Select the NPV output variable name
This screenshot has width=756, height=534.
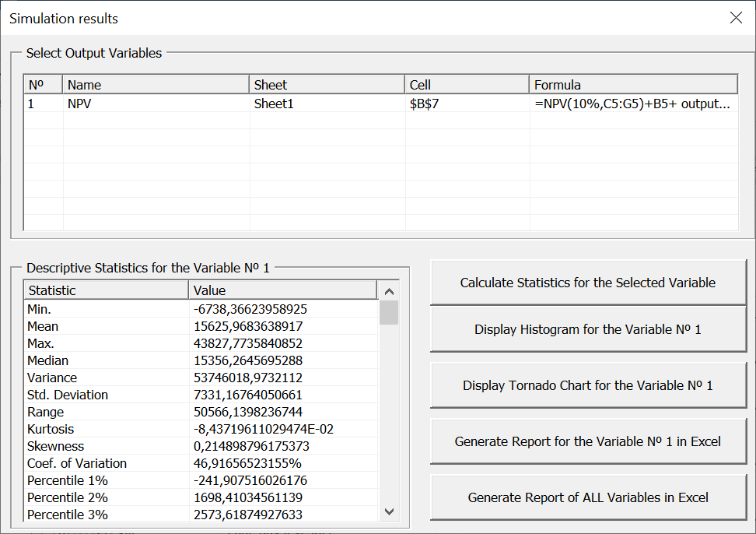pos(79,104)
